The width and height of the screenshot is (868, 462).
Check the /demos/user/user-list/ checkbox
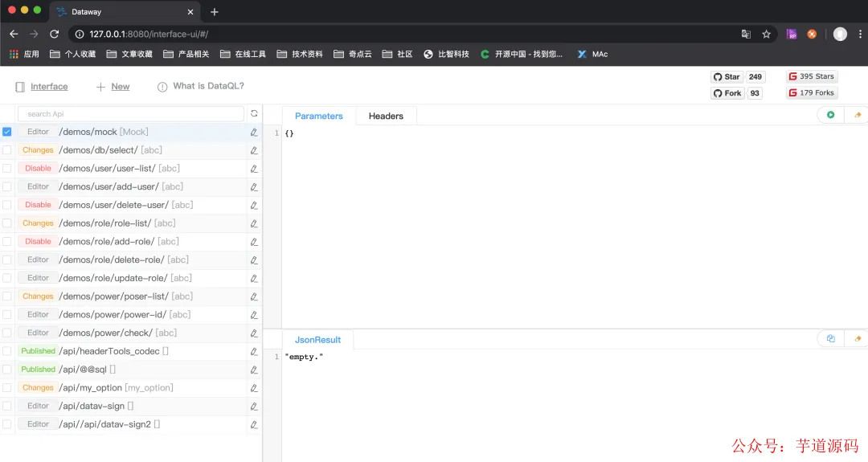coord(6,168)
